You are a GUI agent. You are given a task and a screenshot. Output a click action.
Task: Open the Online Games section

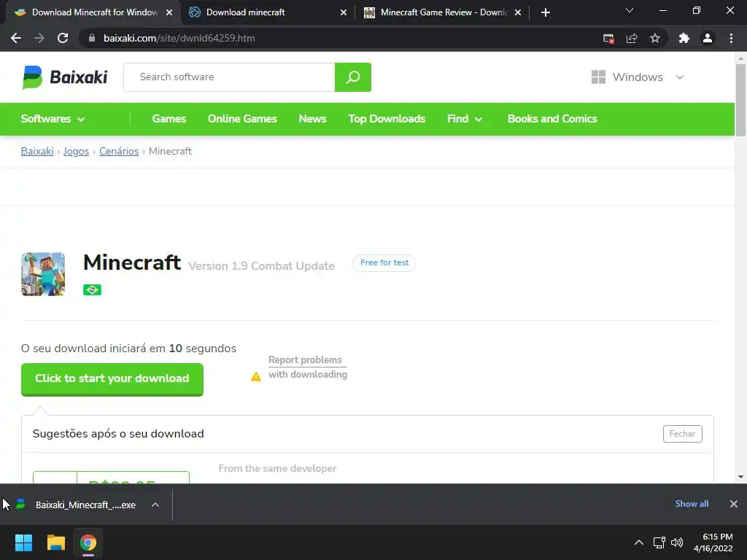242,119
